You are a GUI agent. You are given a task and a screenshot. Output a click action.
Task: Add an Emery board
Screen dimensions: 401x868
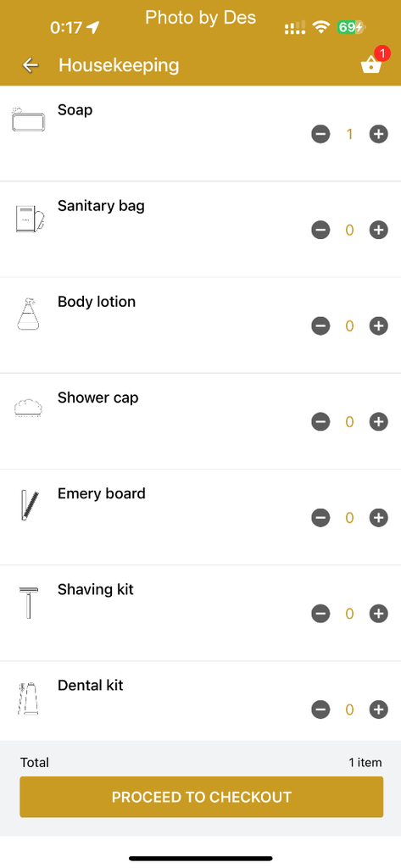pos(379,518)
